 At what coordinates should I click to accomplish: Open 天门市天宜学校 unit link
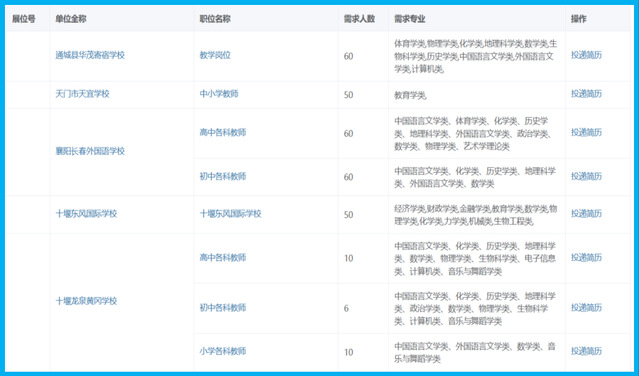82,94
